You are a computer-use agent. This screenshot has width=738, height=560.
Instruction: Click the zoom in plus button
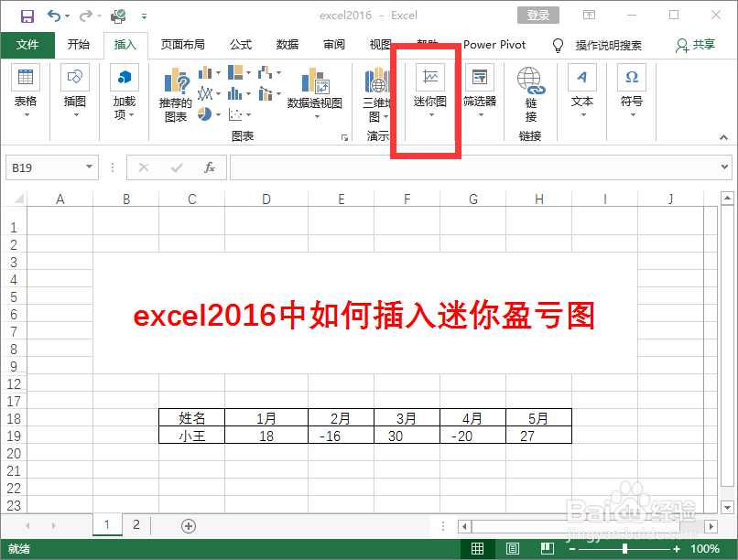coord(677,549)
